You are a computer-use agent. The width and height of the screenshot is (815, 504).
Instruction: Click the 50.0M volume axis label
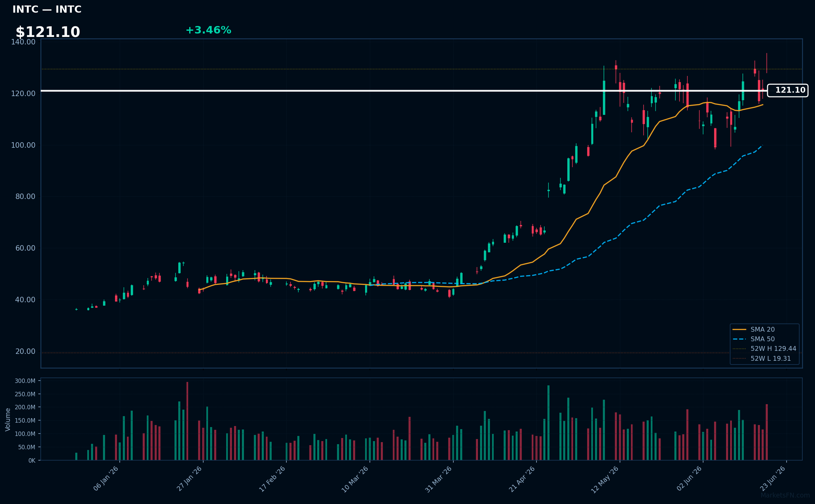click(x=27, y=447)
